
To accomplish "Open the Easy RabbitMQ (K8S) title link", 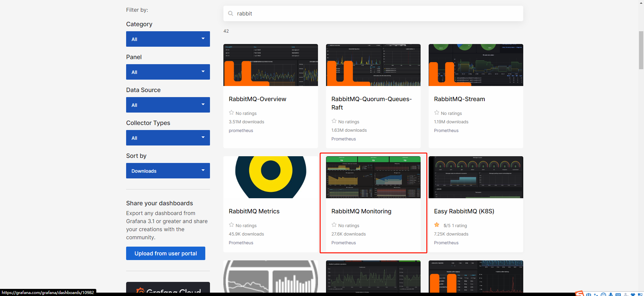I will coord(464,211).
